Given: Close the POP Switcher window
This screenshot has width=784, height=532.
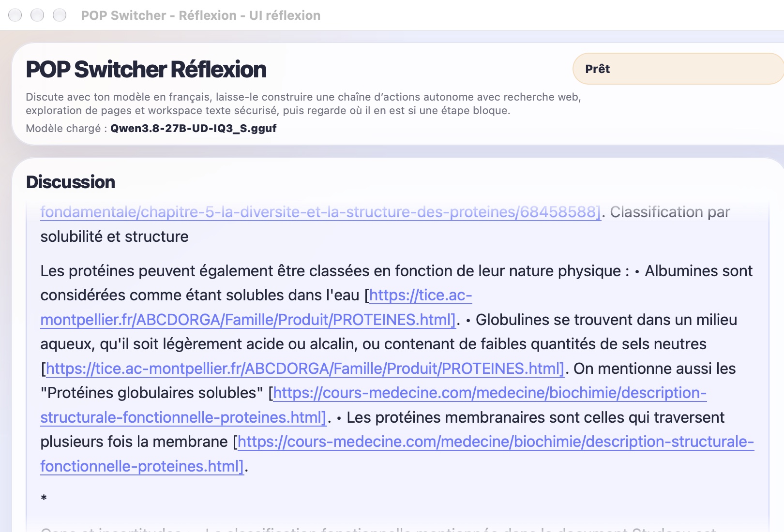Looking at the screenshot, I should 15,15.
